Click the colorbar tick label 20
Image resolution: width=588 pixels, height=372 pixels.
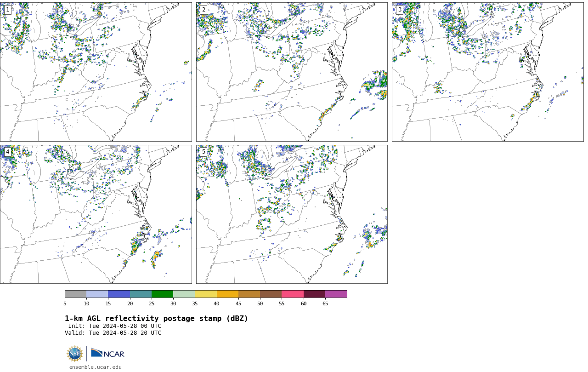tap(130, 303)
